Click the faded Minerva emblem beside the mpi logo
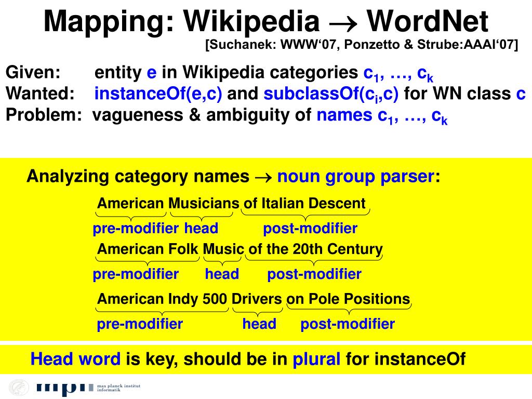Image resolution: width=532 pixels, height=399 pixels. coord(19,388)
